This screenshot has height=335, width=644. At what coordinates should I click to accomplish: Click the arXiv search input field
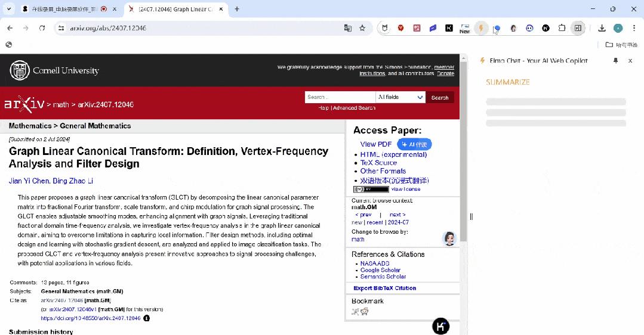pyautogui.click(x=339, y=97)
